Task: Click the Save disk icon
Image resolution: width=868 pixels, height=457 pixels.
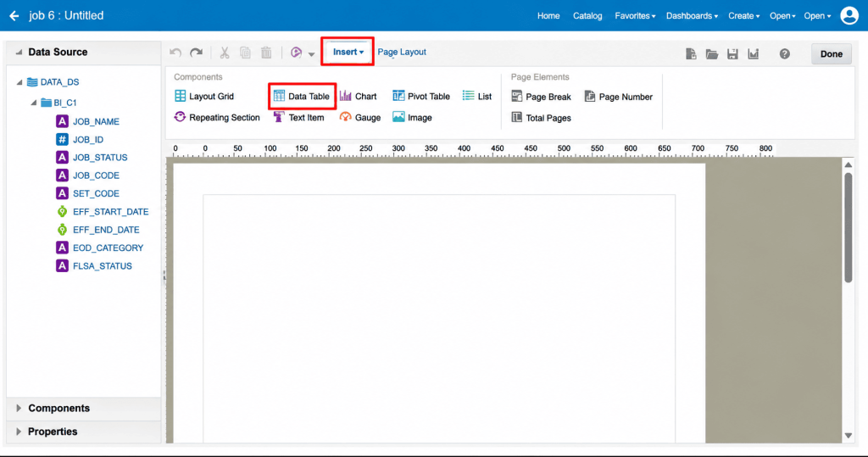Action: tap(732, 53)
